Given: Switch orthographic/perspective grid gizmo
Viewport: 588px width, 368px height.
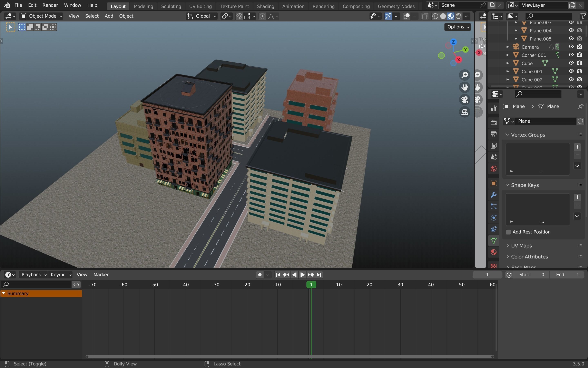Looking at the screenshot, I should tap(464, 112).
